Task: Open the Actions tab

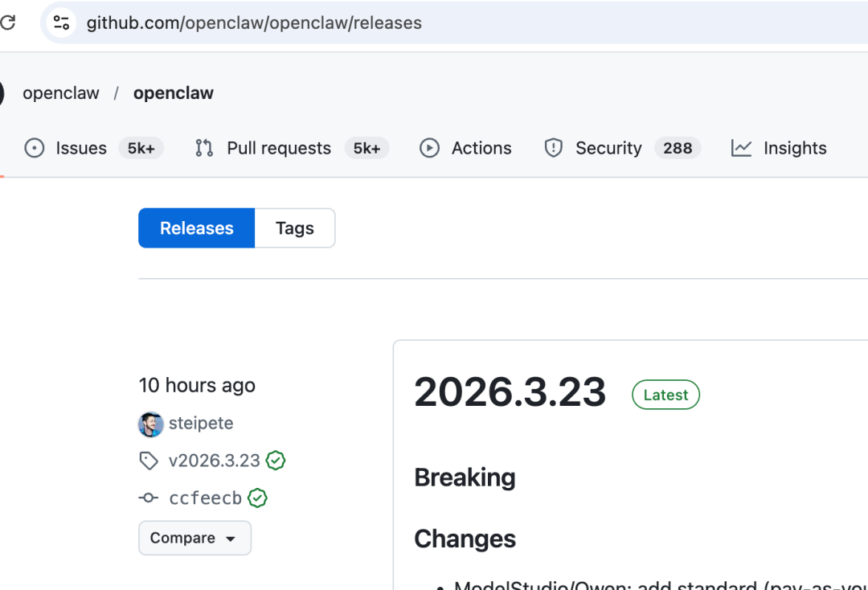Action: pyautogui.click(x=465, y=149)
